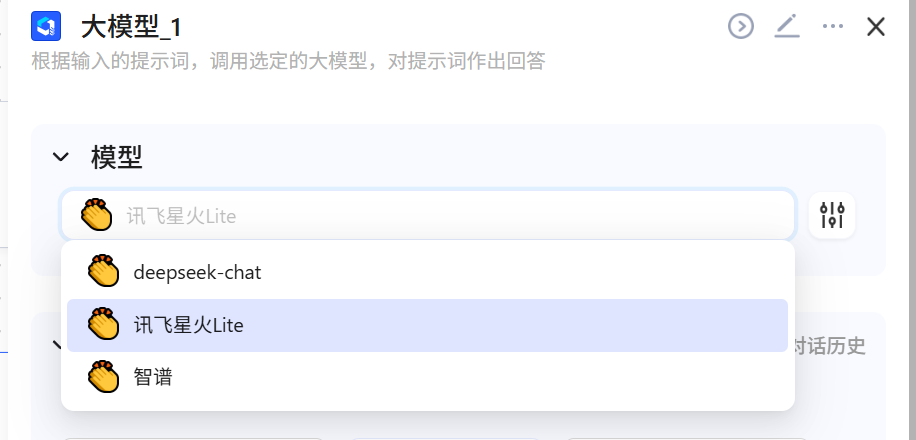Click the icon beside highlighted 讯飞星火Lite option

104,325
